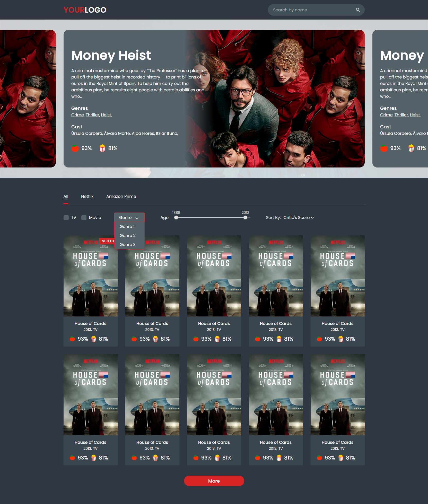The width and height of the screenshot is (428, 504).
Task: Open the fourth House of Cards poster in second row
Action: tap(276, 395)
